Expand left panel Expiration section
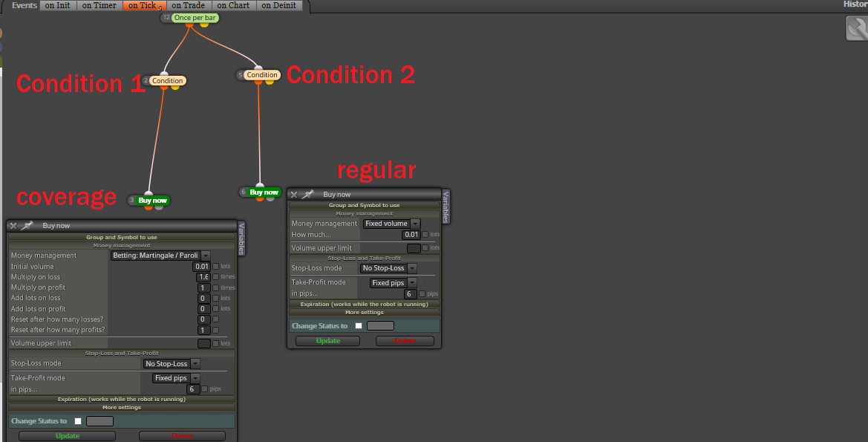 (122, 400)
